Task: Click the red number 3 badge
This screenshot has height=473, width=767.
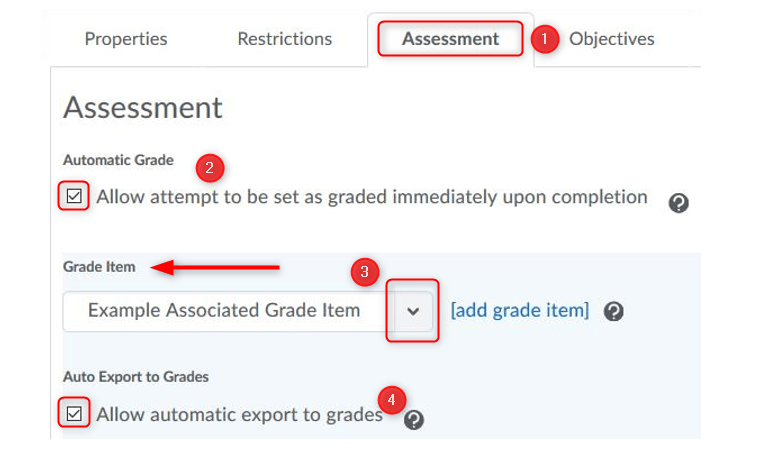Action: pos(365,271)
